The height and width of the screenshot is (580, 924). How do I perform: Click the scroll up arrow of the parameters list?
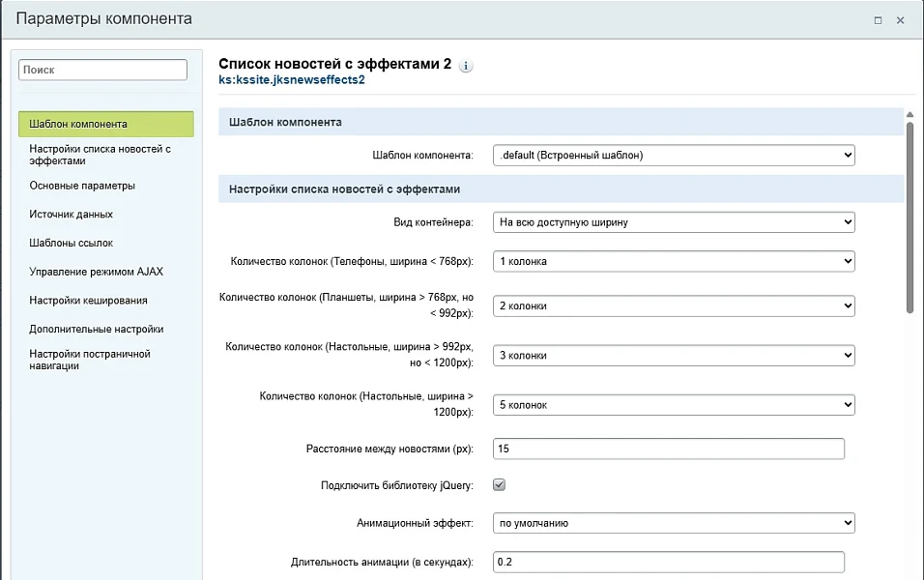(x=910, y=114)
